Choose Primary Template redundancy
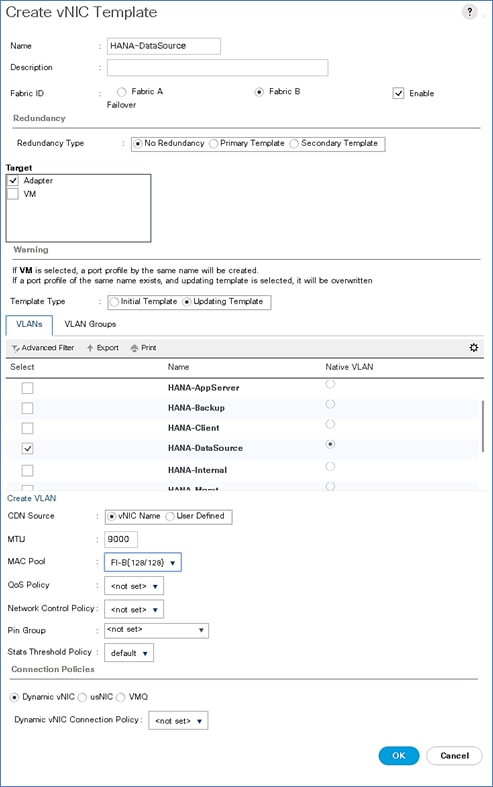The height and width of the screenshot is (787, 493). [213, 144]
